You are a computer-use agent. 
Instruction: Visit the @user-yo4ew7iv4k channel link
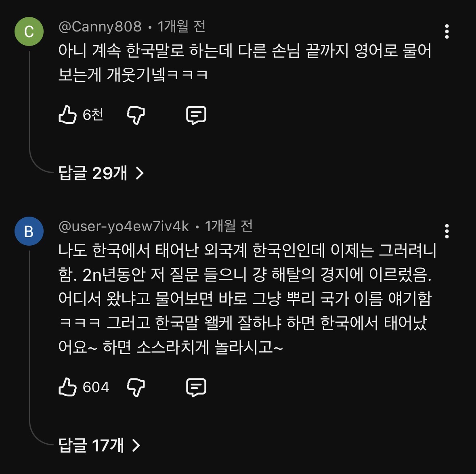124,226
